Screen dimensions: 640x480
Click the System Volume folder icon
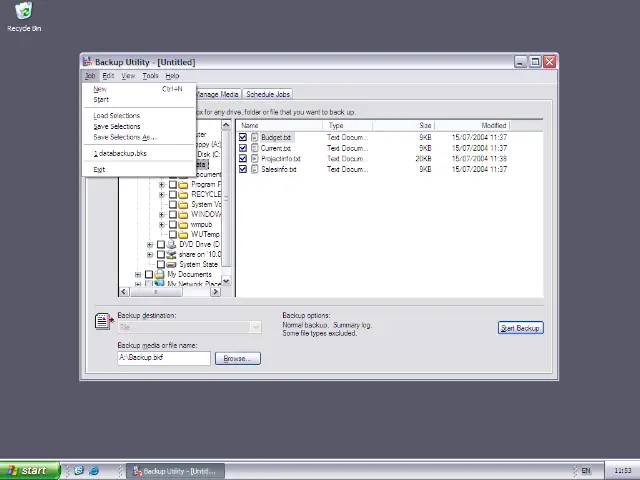tap(184, 204)
